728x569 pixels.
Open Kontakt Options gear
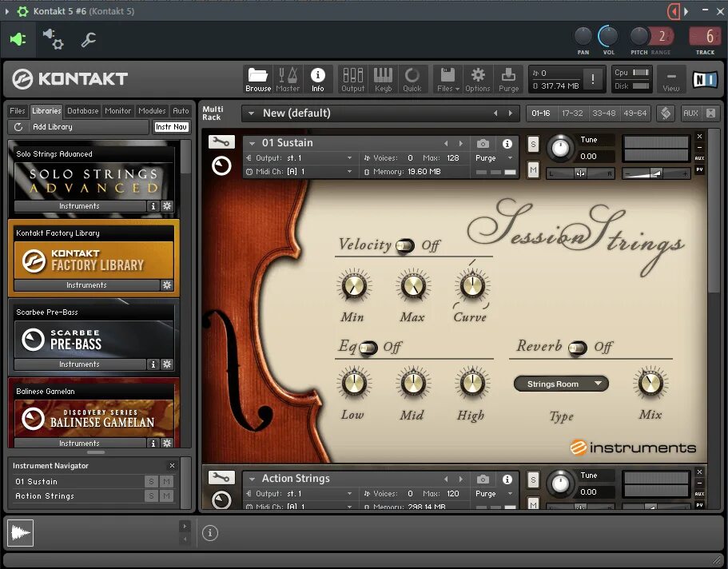point(478,79)
